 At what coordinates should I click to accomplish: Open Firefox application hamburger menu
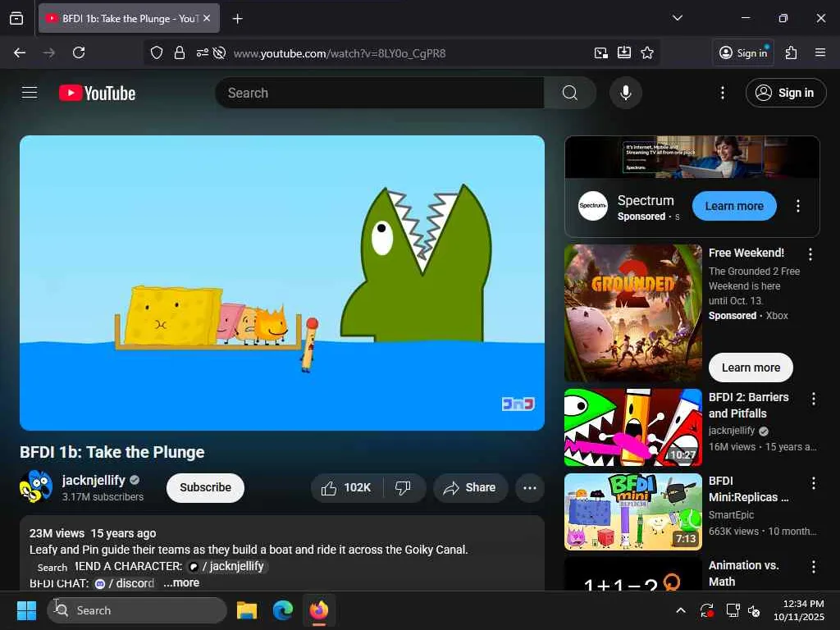pyautogui.click(x=819, y=52)
